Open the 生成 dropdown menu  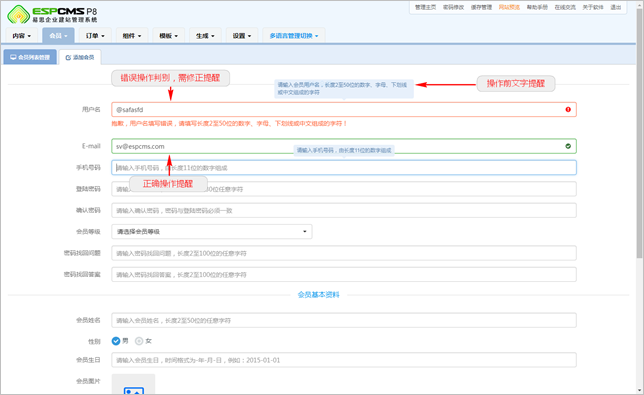[205, 36]
